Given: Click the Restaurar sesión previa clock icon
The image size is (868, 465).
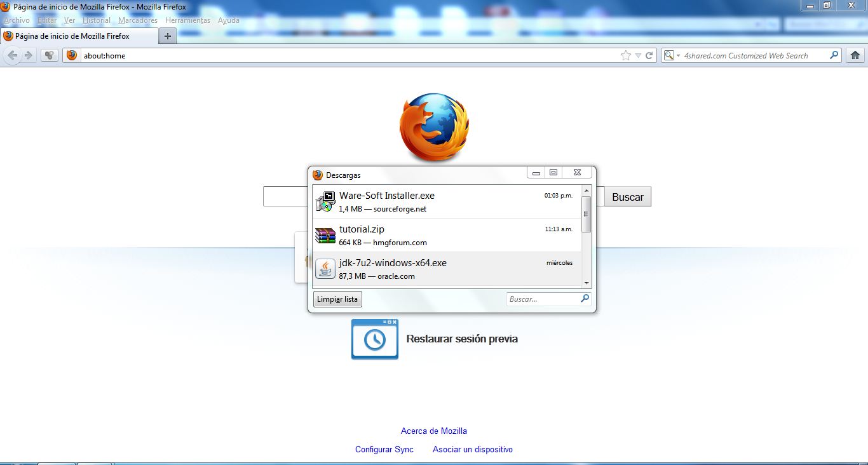Looking at the screenshot, I should tap(375, 339).
